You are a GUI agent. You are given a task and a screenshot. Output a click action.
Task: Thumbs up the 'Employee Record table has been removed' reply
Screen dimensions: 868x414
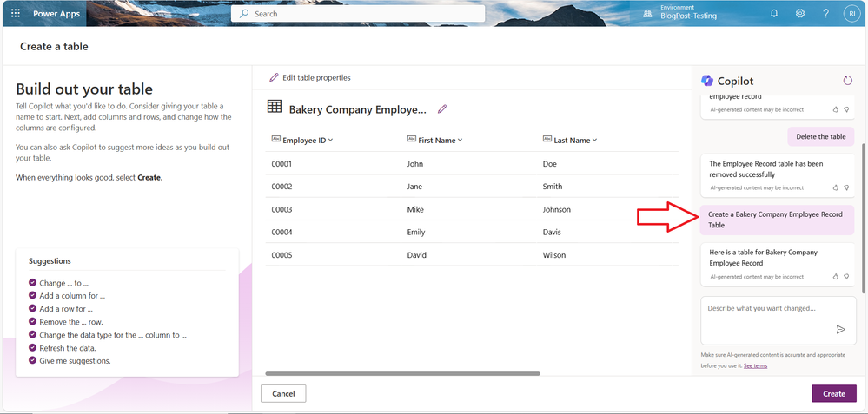click(x=836, y=187)
